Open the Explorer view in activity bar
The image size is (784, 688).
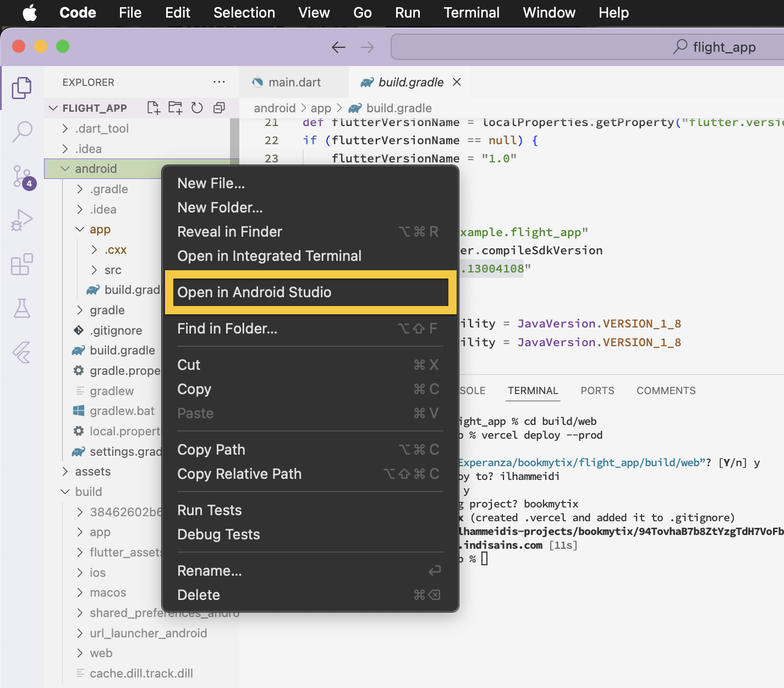pos(22,88)
